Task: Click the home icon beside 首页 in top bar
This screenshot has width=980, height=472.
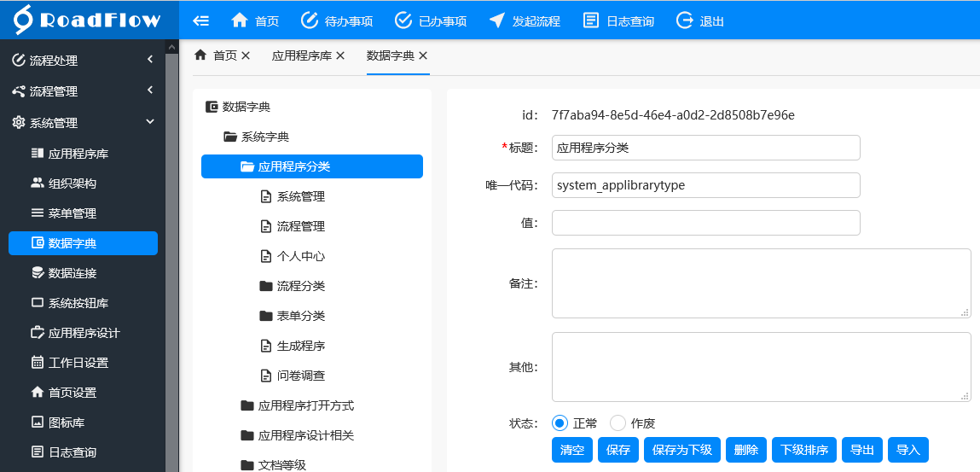Action: tap(240, 20)
